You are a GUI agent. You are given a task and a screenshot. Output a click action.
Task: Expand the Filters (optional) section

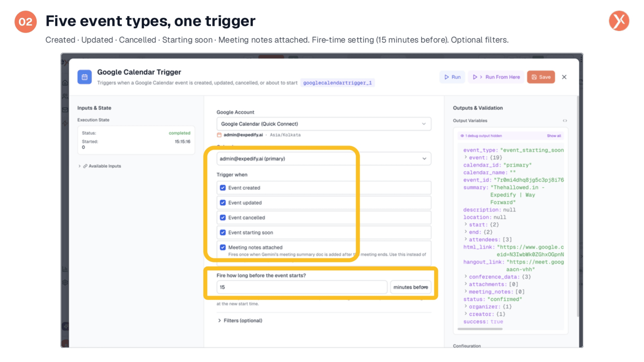point(240,321)
